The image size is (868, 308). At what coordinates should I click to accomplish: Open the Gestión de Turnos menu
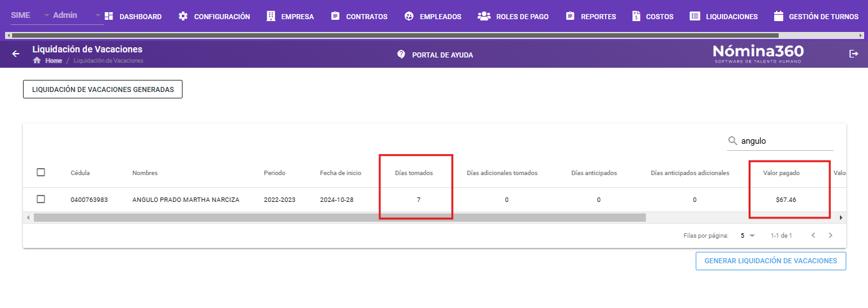[816, 17]
